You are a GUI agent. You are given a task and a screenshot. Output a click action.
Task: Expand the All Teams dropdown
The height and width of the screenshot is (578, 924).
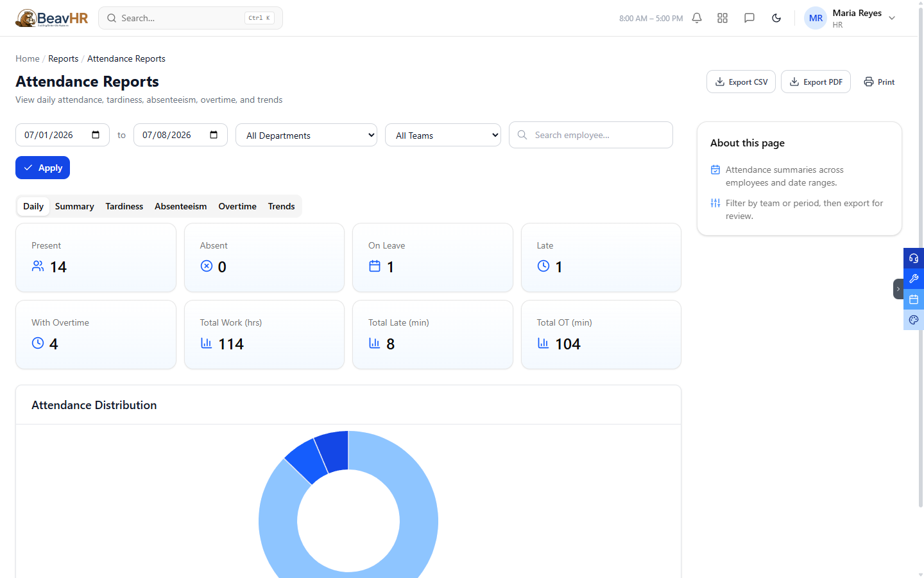[443, 136]
